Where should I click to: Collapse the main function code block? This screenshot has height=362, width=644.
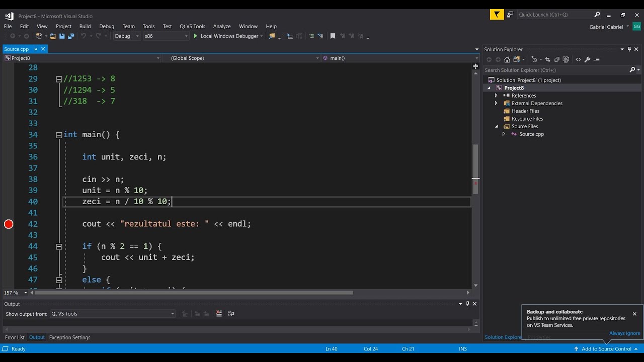[x=59, y=135]
